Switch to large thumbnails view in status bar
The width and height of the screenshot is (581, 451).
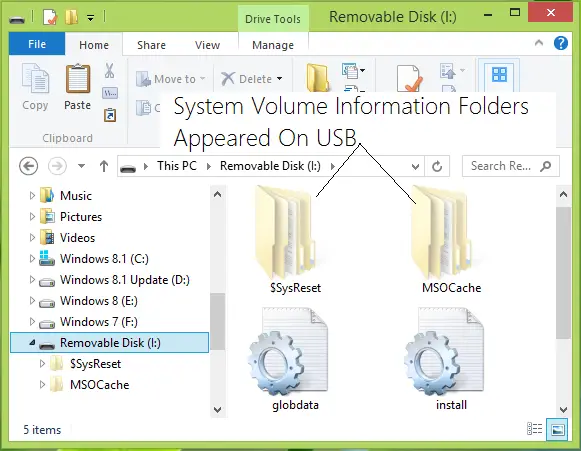tap(558, 430)
